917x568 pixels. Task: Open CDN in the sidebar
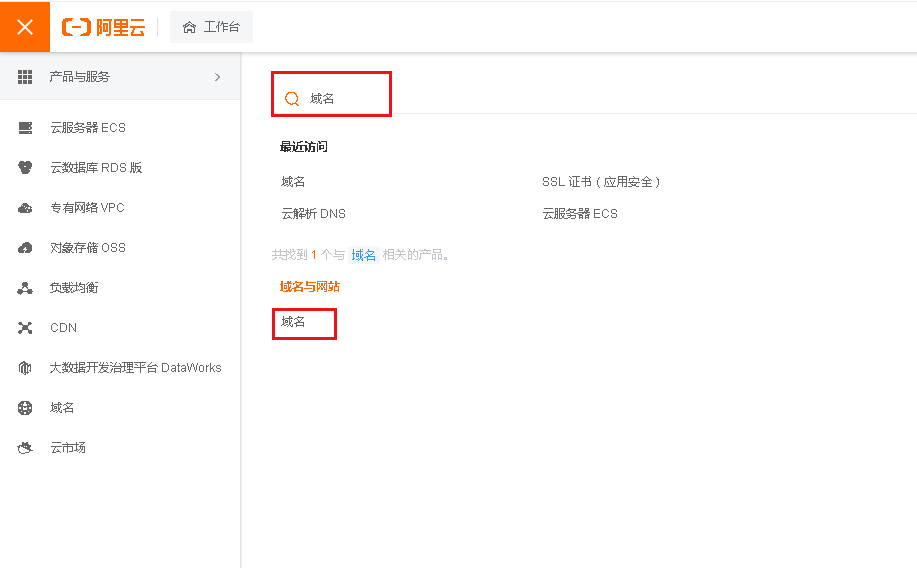(x=63, y=328)
